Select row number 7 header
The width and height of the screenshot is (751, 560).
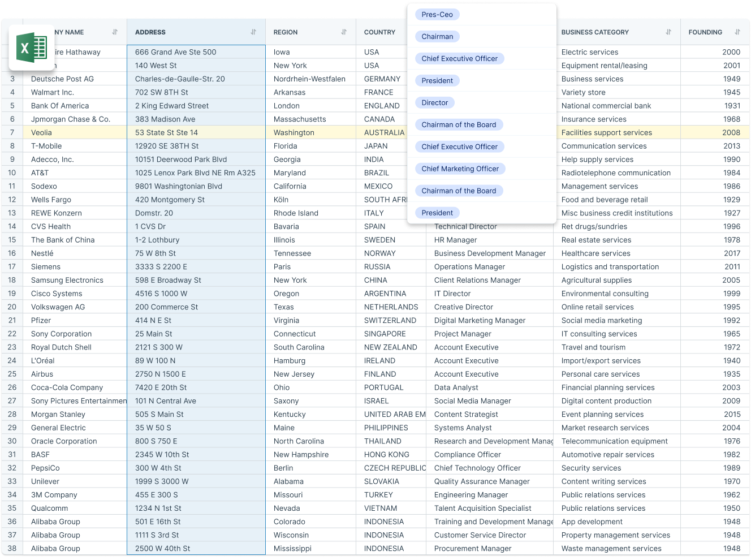[x=12, y=132]
